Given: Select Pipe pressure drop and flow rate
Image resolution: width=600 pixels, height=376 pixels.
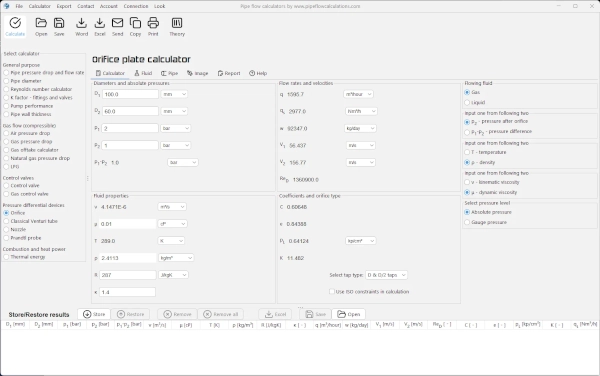Looking at the screenshot, I should (x=44, y=72).
